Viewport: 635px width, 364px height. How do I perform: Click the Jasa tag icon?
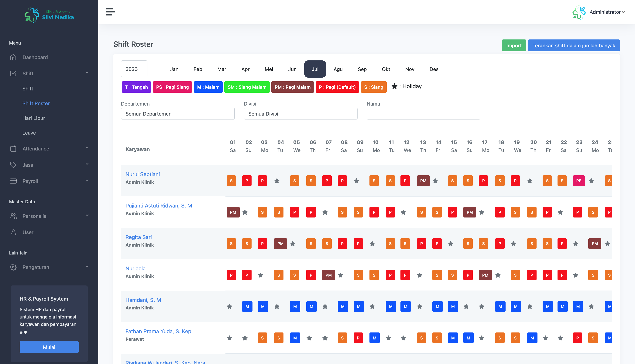click(13, 165)
